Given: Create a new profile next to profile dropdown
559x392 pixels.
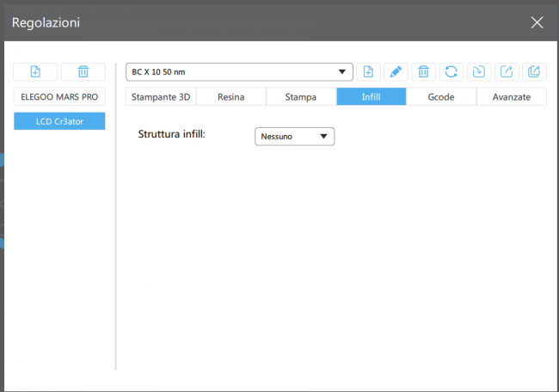Looking at the screenshot, I should click(x=368, y=72).
